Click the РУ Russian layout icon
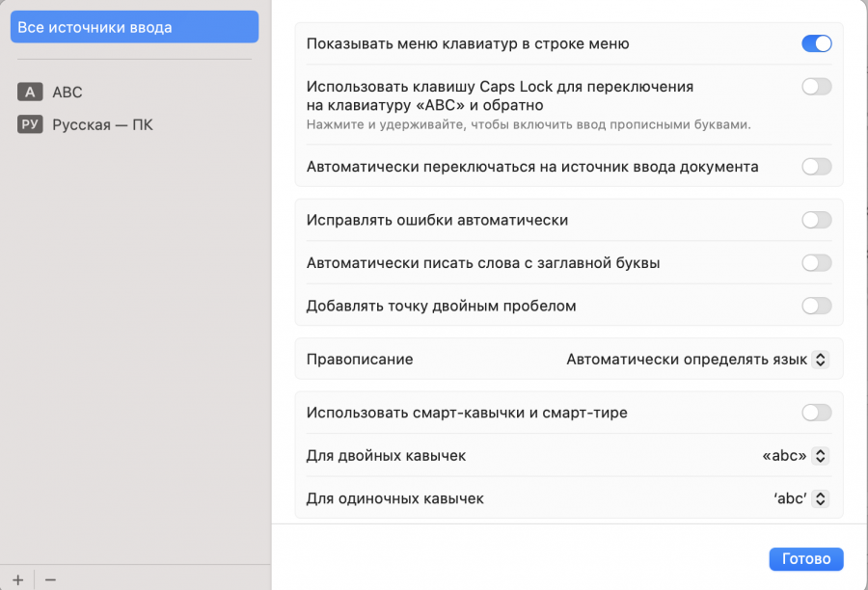Image resolution: width=868 pixels, height=590 pixels. pyautogui.click(x=30, y=124)
